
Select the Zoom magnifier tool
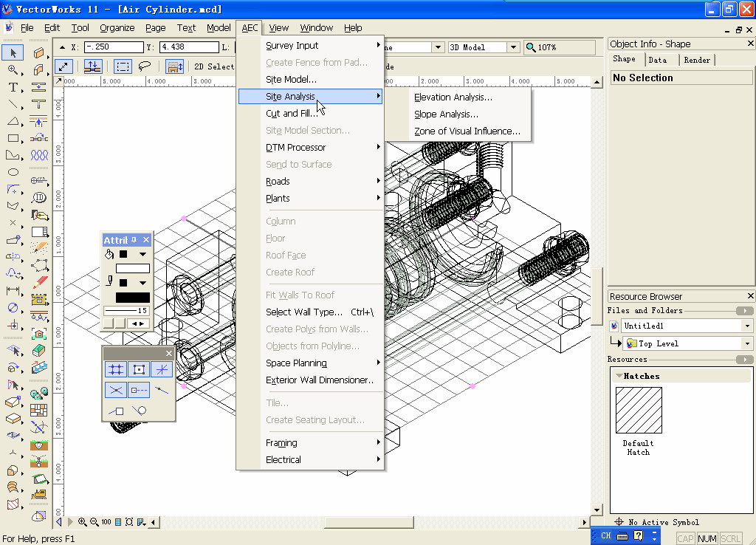tap(13, 70)
